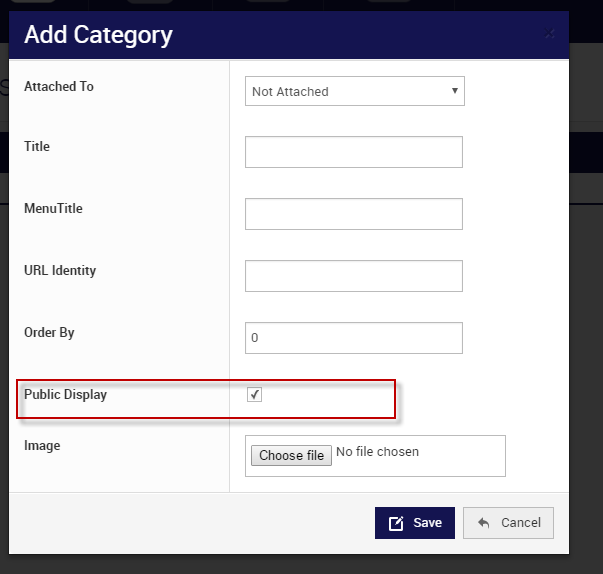Image resolution: width=603 pixels, height=574 pixels.
Task: Click the edit icon on Save button
Action: click(x=396, y=523)
